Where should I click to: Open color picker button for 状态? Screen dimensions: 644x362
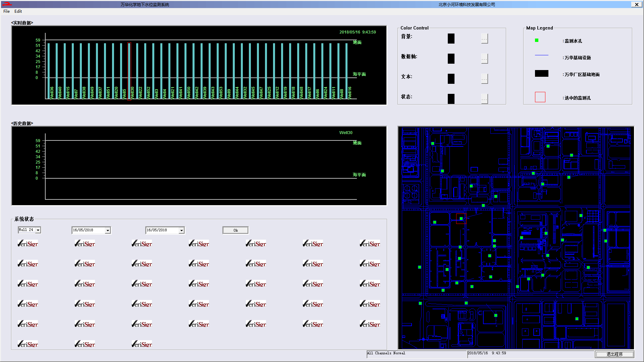tap(484, 99)
